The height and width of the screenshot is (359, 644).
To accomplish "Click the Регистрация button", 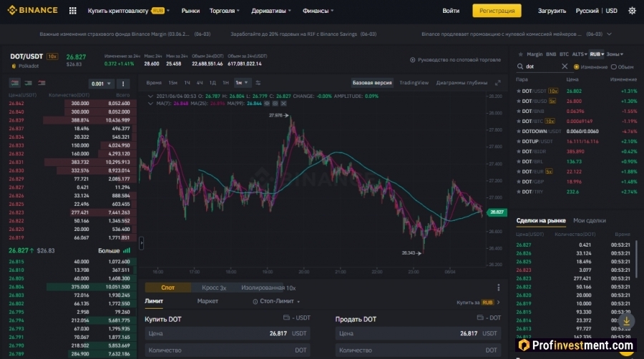I will [497, 11].
